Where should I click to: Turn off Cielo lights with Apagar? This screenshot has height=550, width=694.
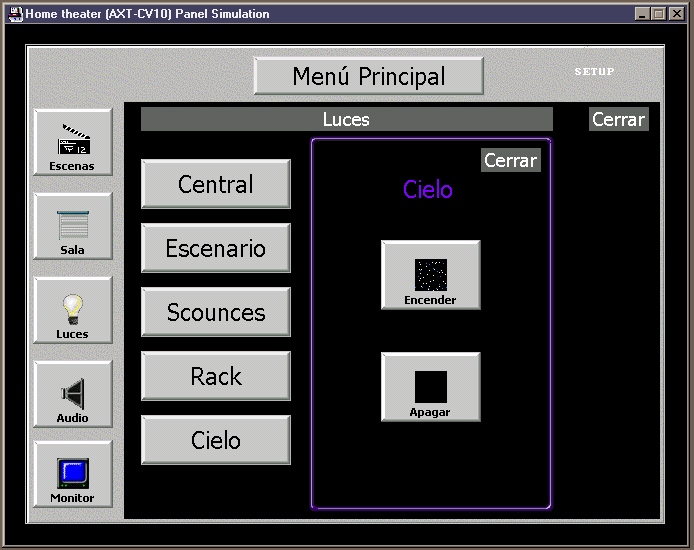431,387
